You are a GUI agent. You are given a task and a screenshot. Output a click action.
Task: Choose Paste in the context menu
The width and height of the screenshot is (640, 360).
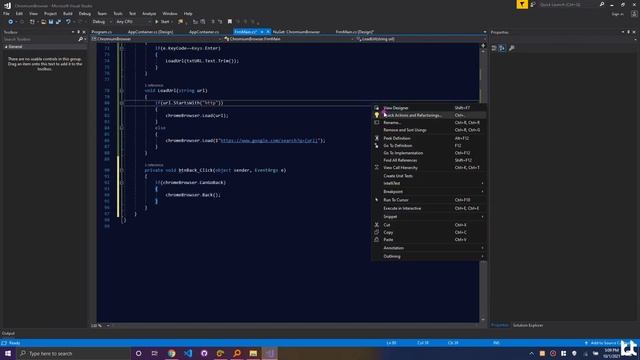pos(428,240)
